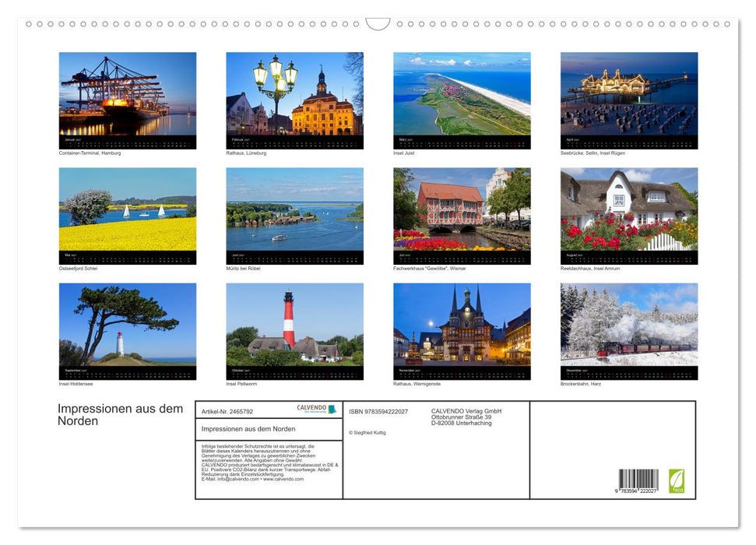Click the 'Müritz bei Röbel' caption

[x=243, y=268]
